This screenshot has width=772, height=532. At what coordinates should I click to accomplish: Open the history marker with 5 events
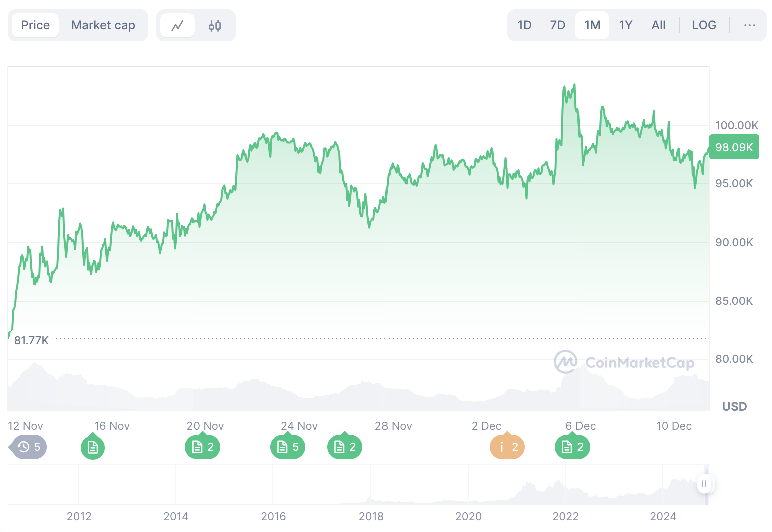29,447
